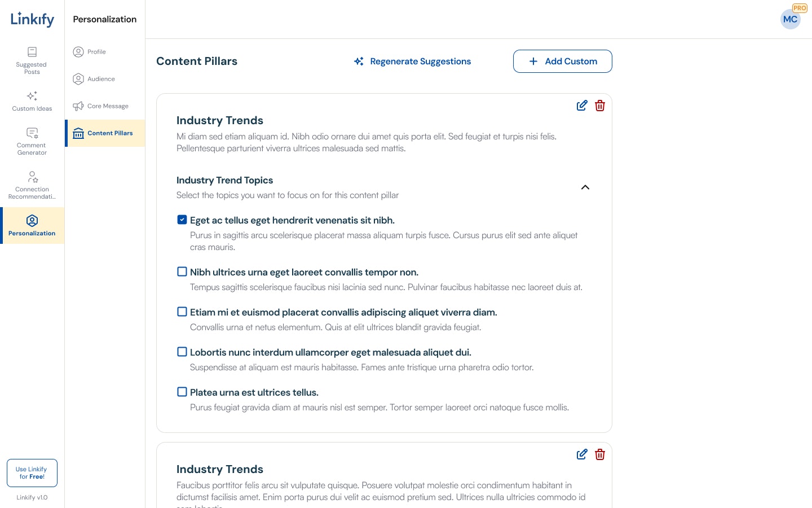Check the 'Nibh ultrices urna eget laoreet' topic
Viewport: 812px width, 508px height.
point(182,271)
